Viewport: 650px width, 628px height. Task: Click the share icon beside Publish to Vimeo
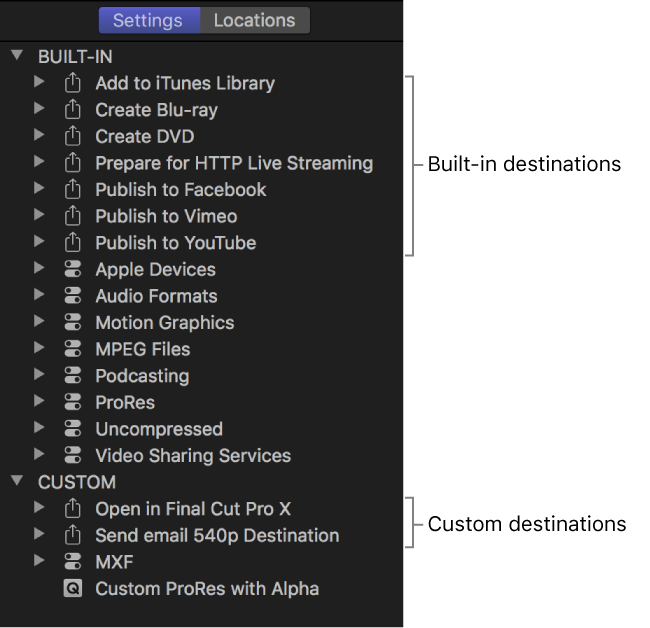(73, 215)
